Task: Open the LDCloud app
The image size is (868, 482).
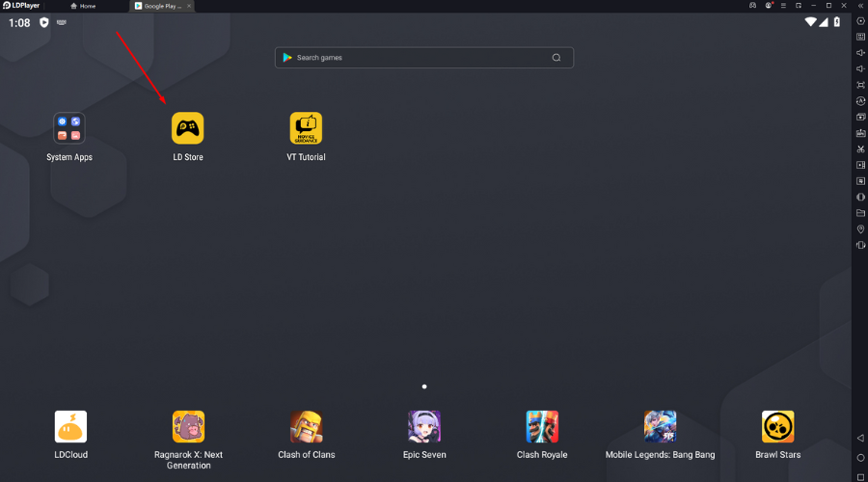Action: pyautogui.click(x=70, y=427)
